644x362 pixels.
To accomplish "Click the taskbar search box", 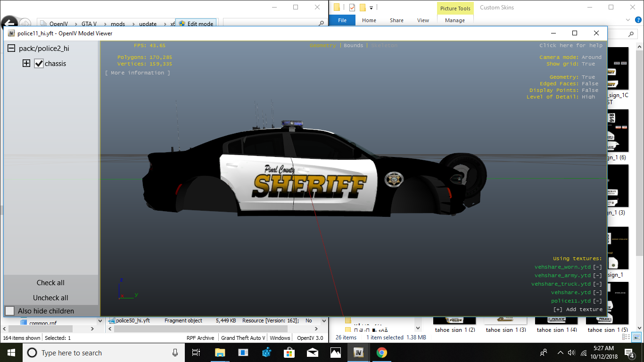I will pyautogui.click(x=103, y=353).
